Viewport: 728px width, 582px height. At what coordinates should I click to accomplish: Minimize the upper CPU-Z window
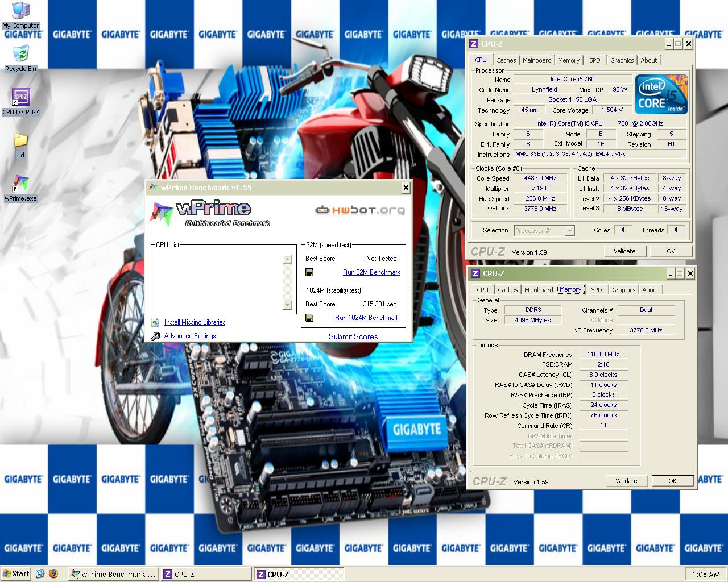[668, 44]
